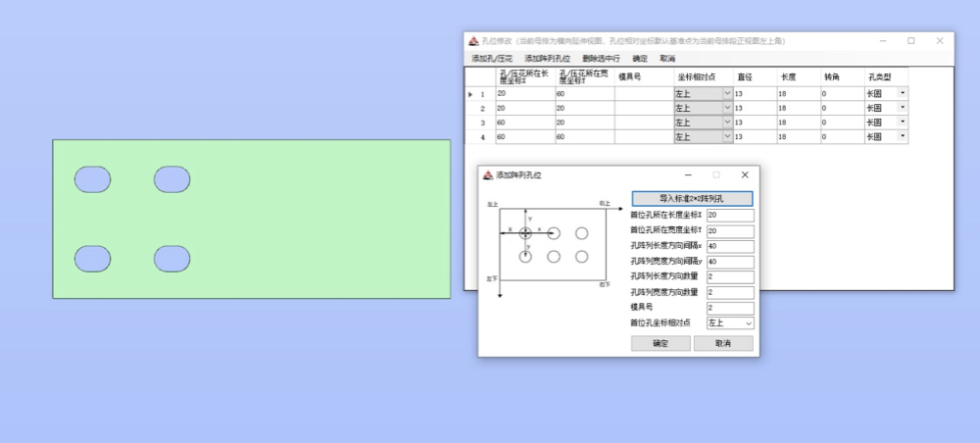This screenshot has height=443, width=980.
Task: Confirm with 确定 button in array dialog
Action: 660,344
